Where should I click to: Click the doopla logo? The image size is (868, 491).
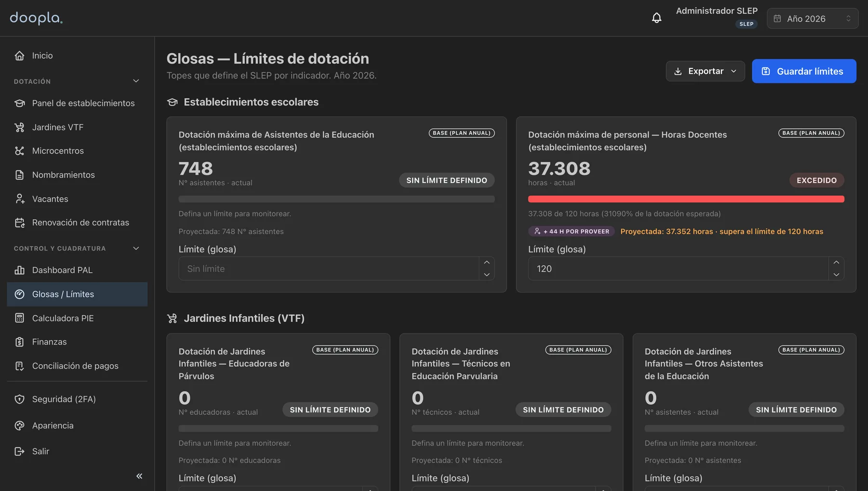[x=36, y=18]
